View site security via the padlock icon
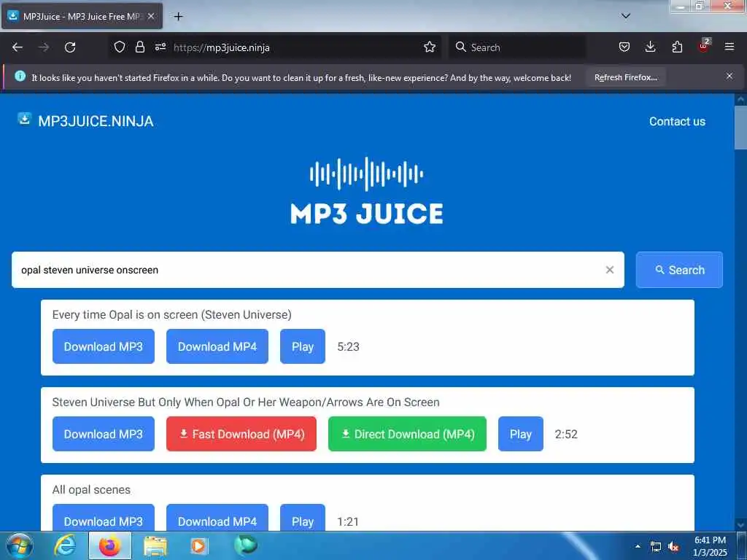This screenshot has height=560, width=747. (139, 47)
